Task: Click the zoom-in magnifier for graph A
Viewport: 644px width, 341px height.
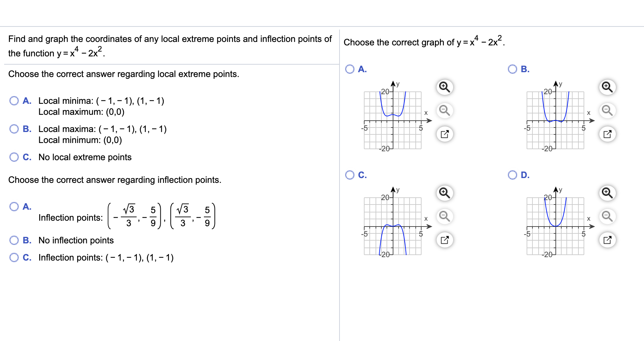Action: pyautogui.click(x=444, y=87)
